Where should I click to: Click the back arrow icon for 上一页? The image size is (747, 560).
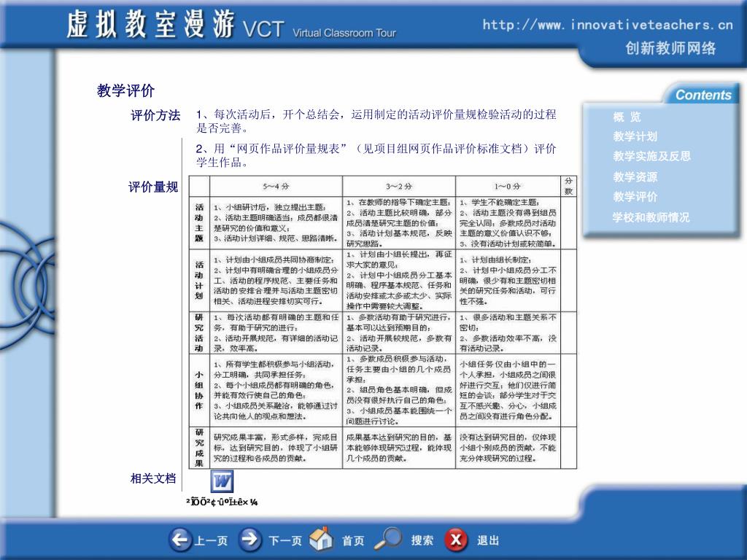(x=181, y=540)
